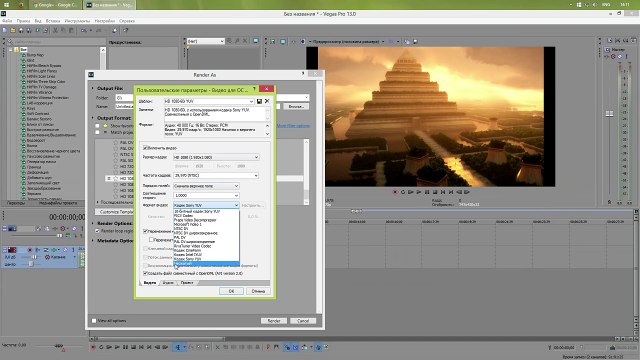This screenshot has height=360, width=640.
Task: Click the Save project icon in Vegas toolbar
Action: (x=21, y=30)
